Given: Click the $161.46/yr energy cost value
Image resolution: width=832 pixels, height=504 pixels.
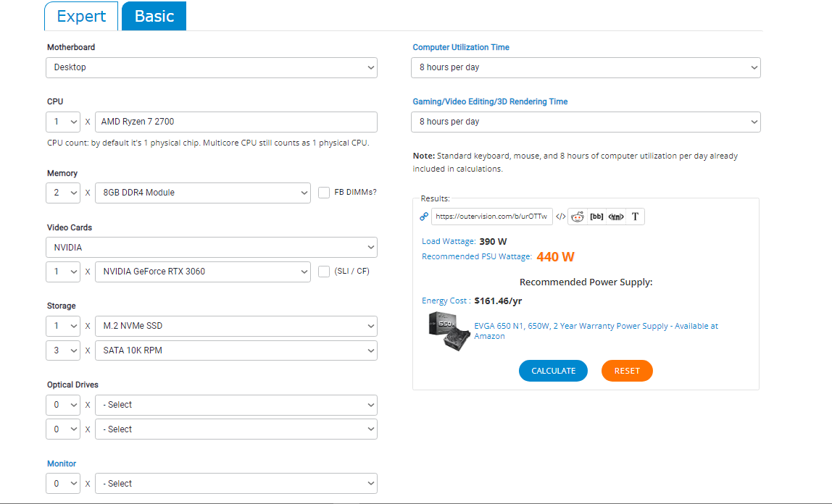Looking at the screenshot, I should point(498,301).
